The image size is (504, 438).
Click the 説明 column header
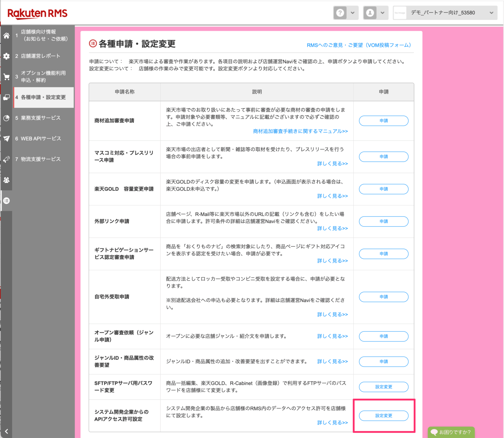point(257,92)
